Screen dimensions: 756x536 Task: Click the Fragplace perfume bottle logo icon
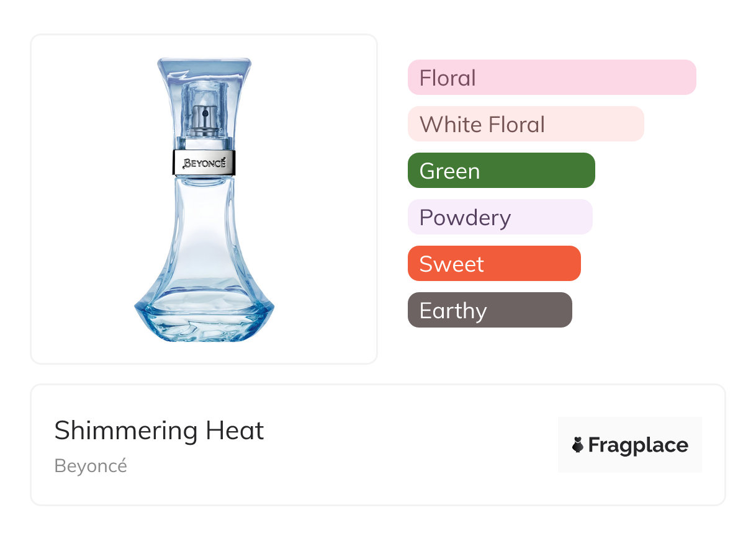(578, 445)
